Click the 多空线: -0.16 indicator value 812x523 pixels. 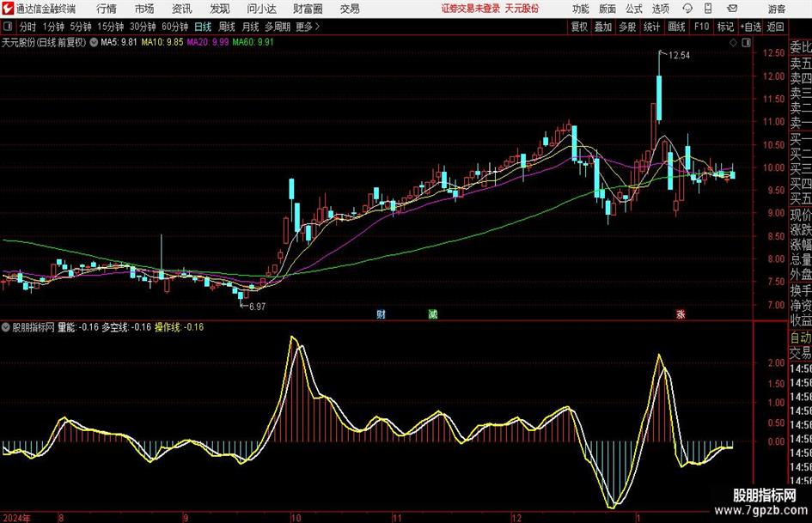point(126,326)
